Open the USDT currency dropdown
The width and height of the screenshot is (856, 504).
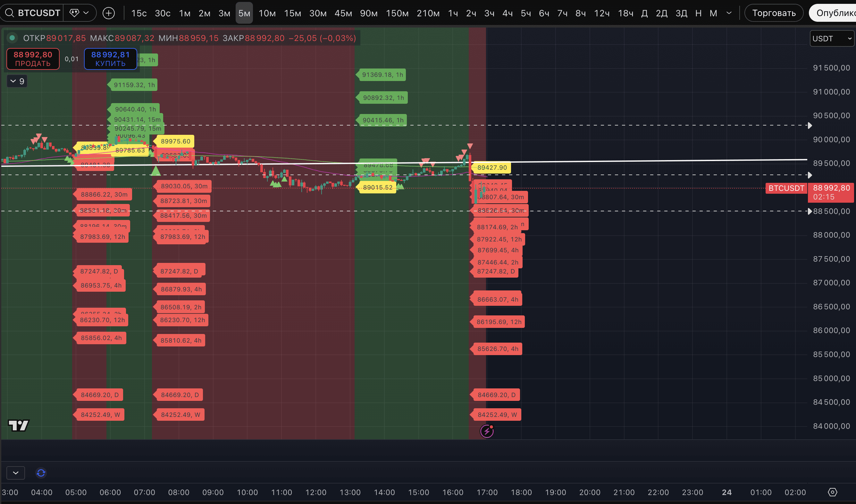(x=832, y=38)
